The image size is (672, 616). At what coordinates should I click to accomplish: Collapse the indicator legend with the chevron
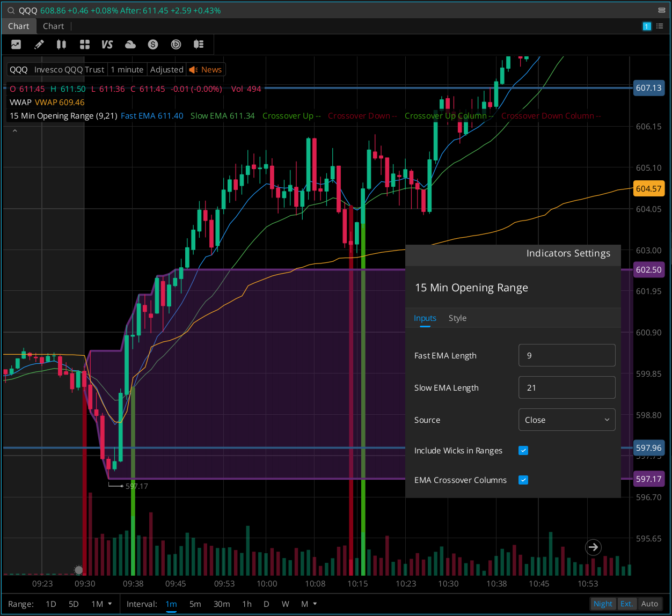pyautogui.click(x=14, y=130)
